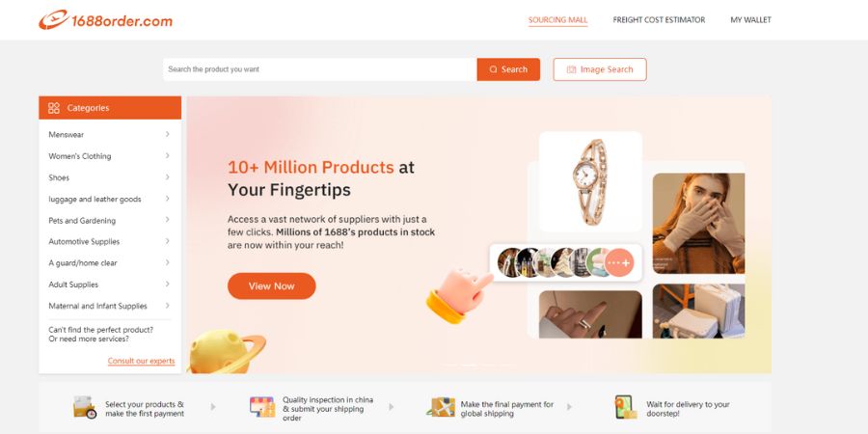The image size is (868, 434).
Task: Click the doorstep delivery phone icon
Action: (x=626, y=407)
